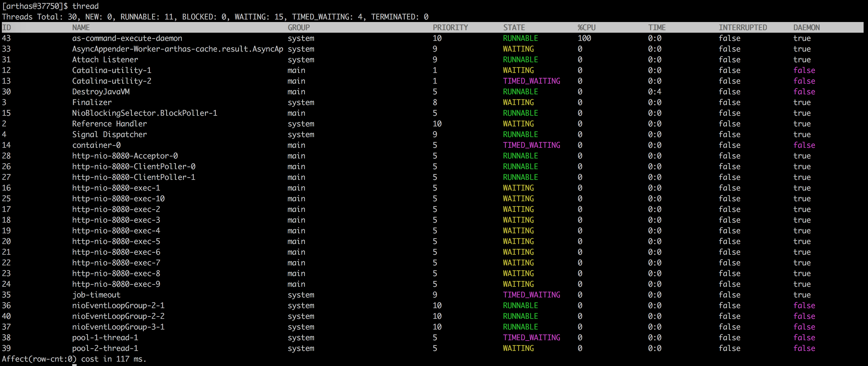
Task: Click the 'Affect(row-cnt:0) cost in 117 ms.' line
Action: 74,359
